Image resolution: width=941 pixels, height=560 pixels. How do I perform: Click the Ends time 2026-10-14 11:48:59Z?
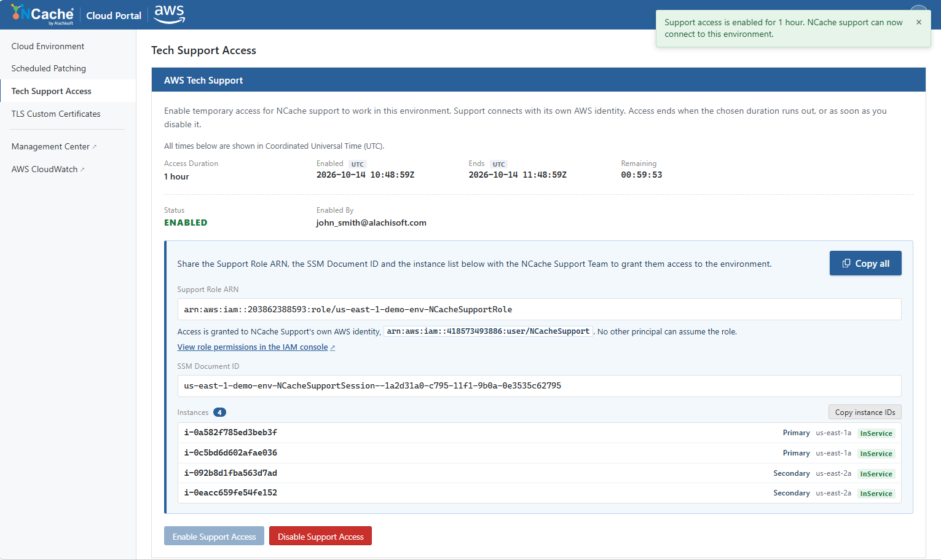tap(518, 175)
